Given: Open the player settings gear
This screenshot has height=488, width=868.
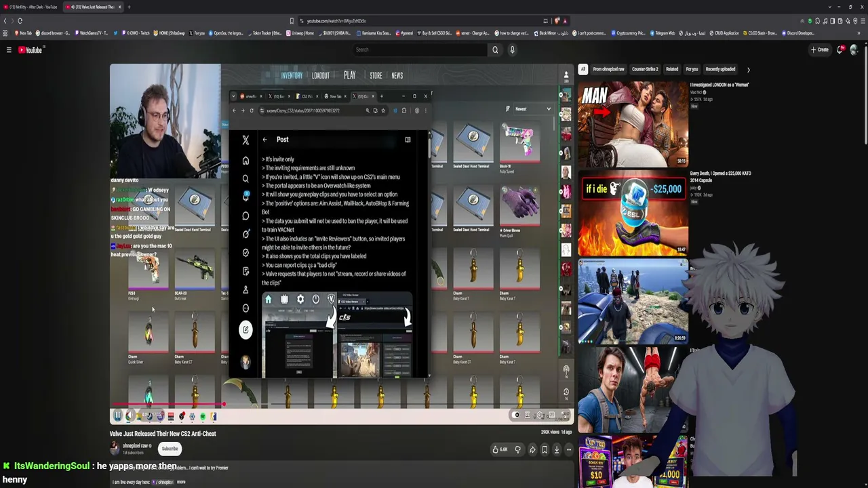Looking at the screenshot, I should pos(540,415).
